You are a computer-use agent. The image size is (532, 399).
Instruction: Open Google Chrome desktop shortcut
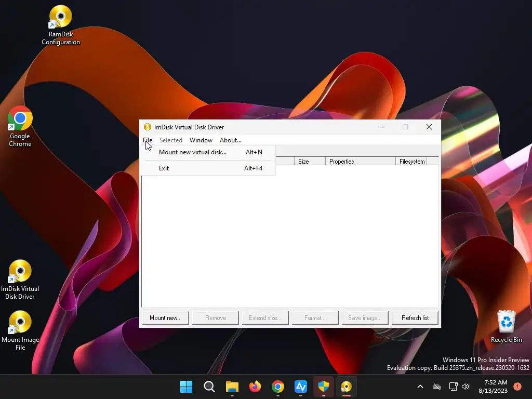pos(20,127)
